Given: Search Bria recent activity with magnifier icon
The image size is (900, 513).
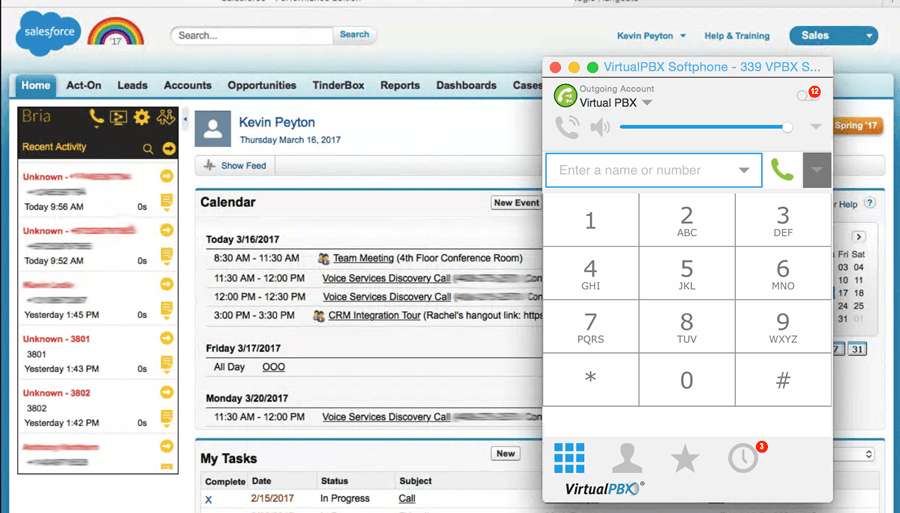Looking at the screenshot, I should coord(148,149).
